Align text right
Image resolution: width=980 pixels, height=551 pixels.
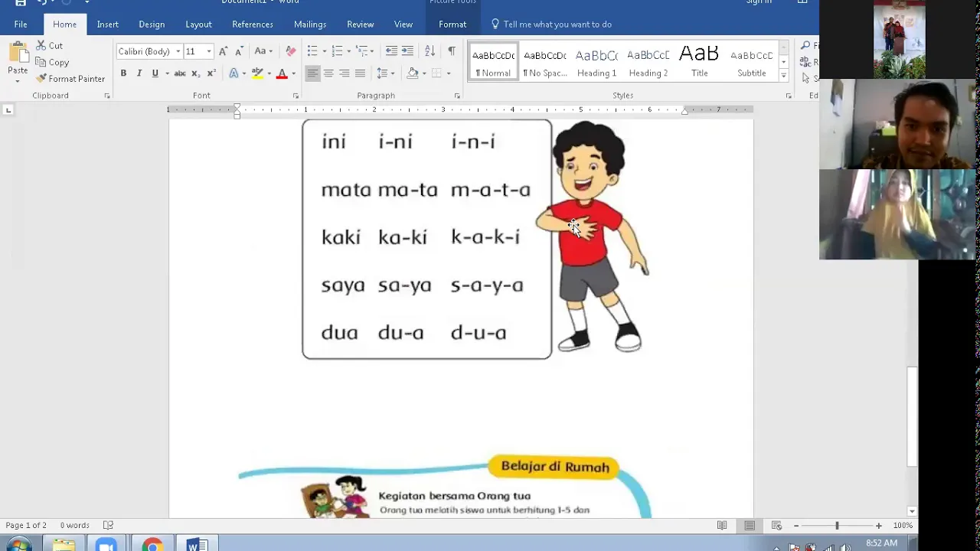[x=345, y=73]
